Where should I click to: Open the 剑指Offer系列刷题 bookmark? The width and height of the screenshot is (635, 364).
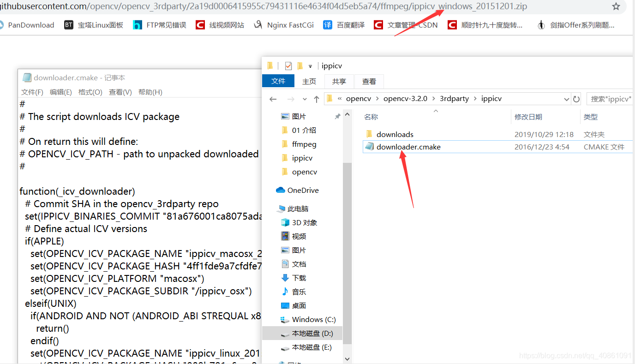[575, 25]
